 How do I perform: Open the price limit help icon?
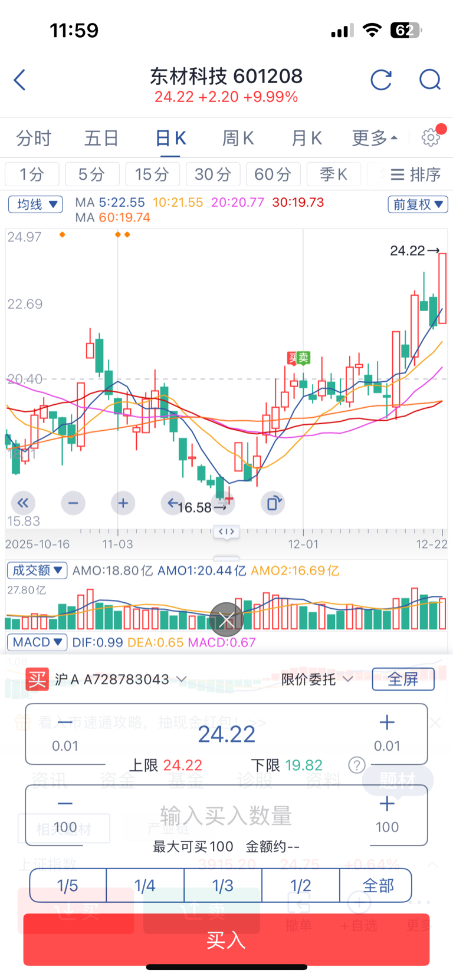[x=356, y=765]
